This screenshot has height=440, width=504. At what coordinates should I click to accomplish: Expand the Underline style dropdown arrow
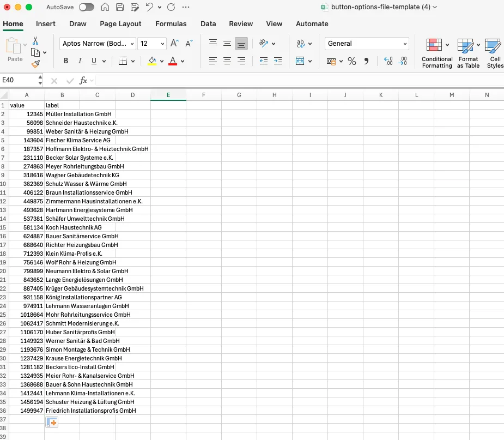tap(104, 61)
